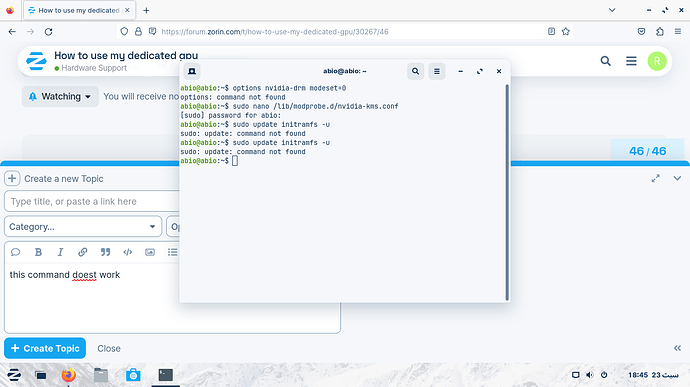This screenshot has width=690, height=387.
Task: Click the browser address bar URL
Action: click(x=275, y=32)
